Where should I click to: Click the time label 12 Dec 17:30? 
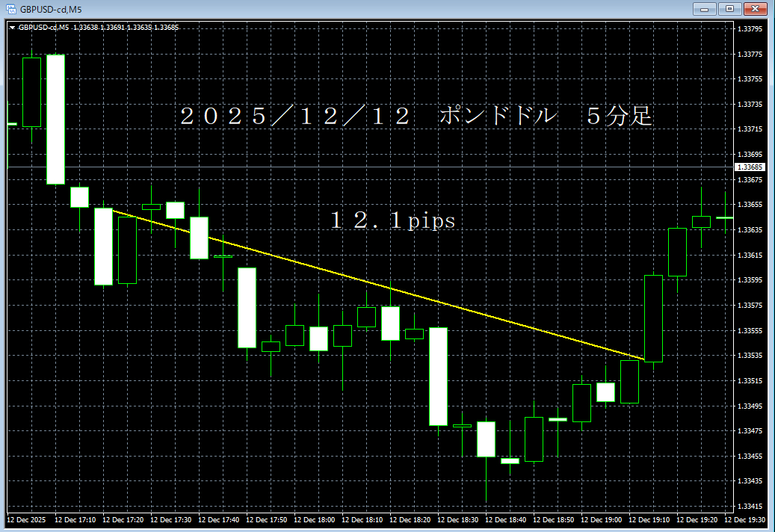[x=171, y=519]
